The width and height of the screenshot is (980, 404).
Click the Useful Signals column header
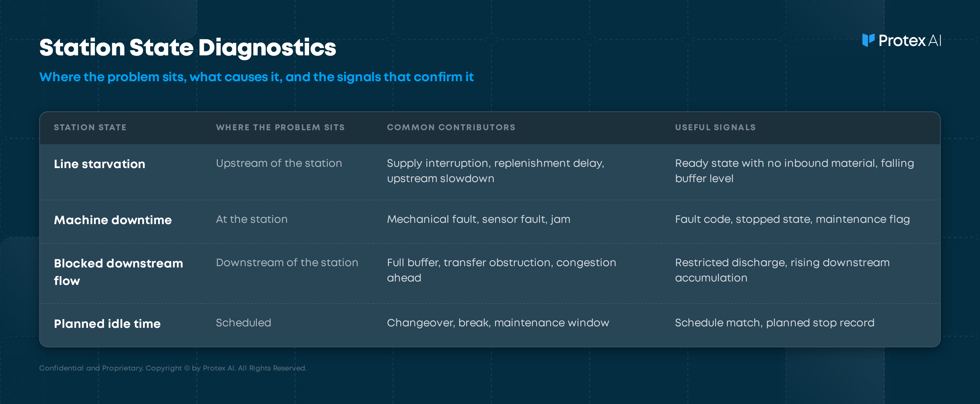pos(715,128)
